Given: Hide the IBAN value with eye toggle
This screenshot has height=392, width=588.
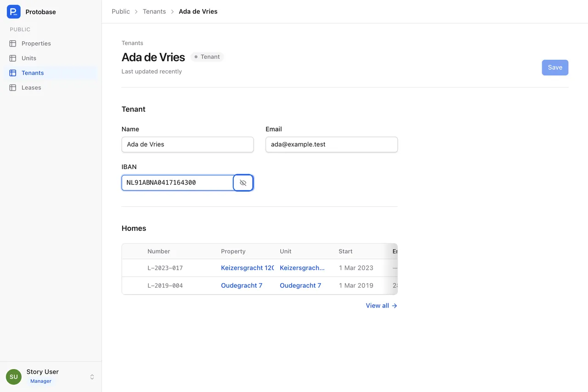Looking at the screenshot, I should 243,183.
